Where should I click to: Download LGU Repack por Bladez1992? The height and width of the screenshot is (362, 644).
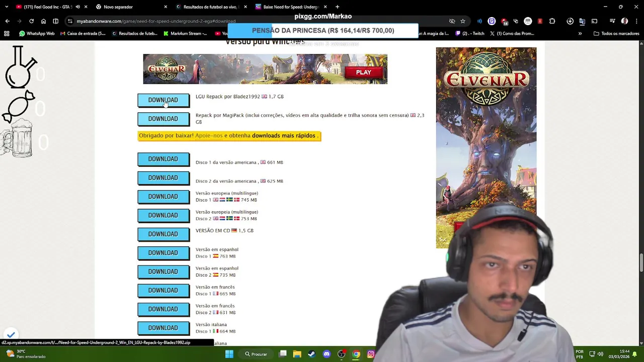163,100
